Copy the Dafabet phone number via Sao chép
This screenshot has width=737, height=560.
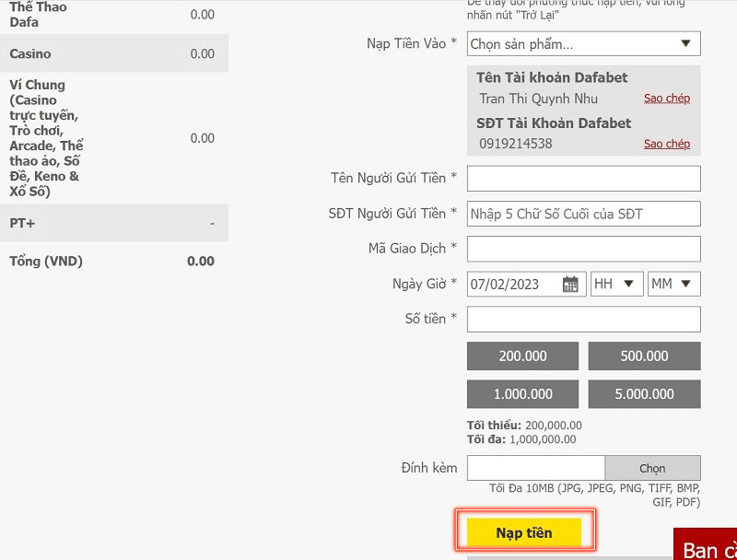pos(667,144)
